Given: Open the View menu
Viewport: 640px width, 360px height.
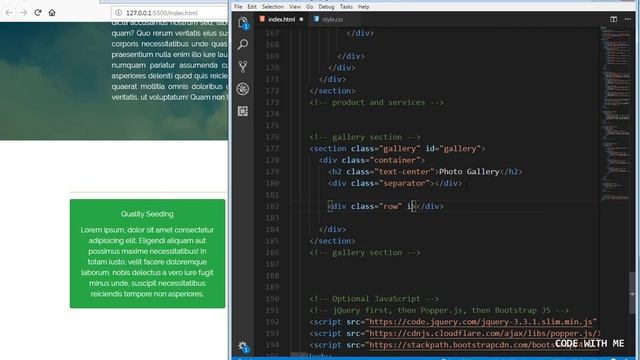Looking at the screenshot, I should tap(295, 7).
